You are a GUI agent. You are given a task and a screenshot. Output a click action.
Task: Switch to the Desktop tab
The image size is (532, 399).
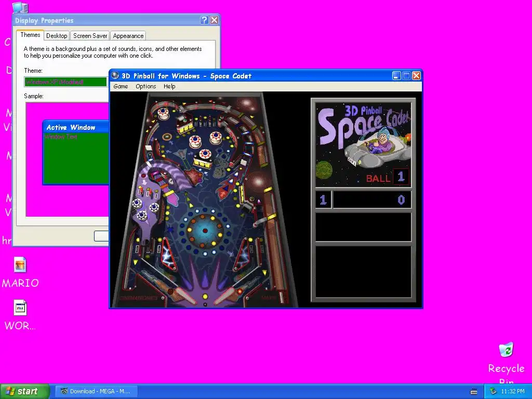click(x=57, y=36)
